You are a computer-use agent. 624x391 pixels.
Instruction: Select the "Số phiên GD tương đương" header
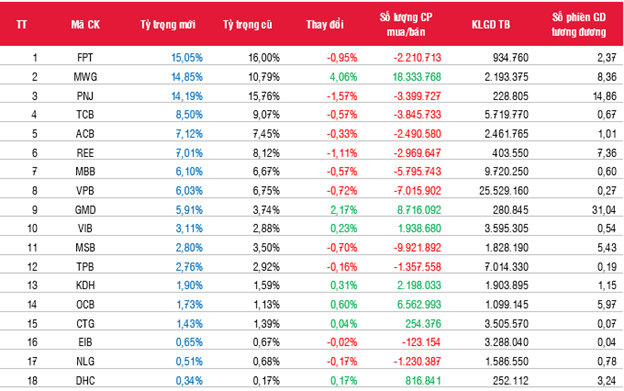click(x=579, y=25)
